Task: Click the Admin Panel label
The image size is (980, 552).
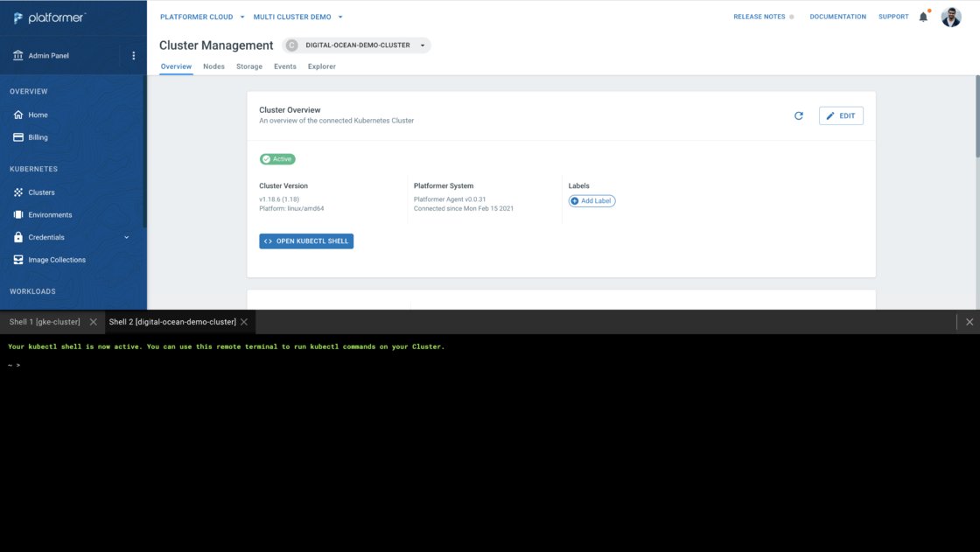Action: [x=49, y=56]
